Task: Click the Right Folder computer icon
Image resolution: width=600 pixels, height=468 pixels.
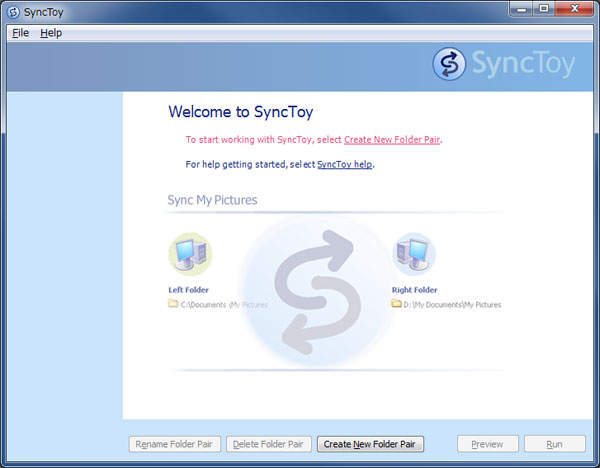Action: (x=414, y=254)
